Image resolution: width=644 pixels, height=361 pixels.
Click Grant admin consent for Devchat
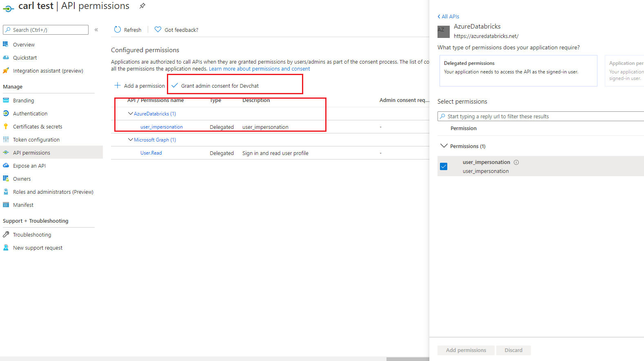[215, 86]
